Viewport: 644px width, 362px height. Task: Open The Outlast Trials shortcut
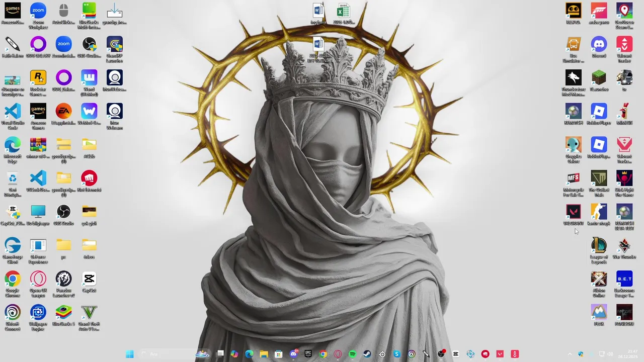click(599, 184)
